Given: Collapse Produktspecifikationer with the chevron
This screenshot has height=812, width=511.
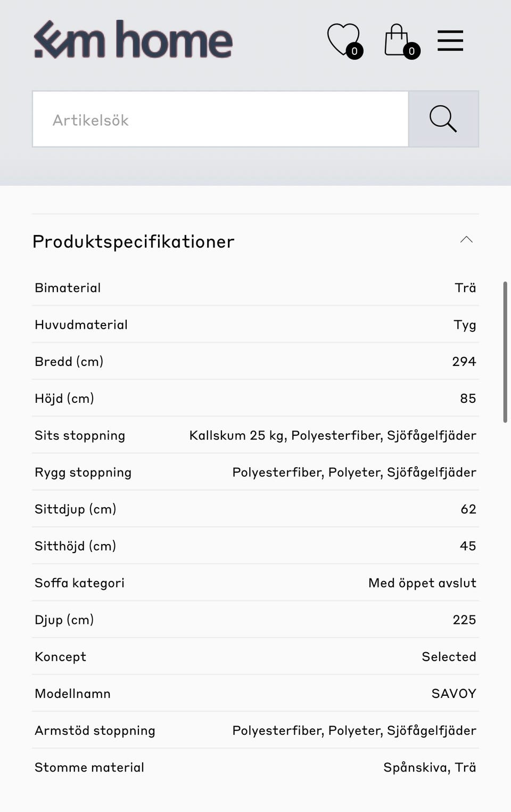Looking at the screenshot, I should tap(466, 240).
